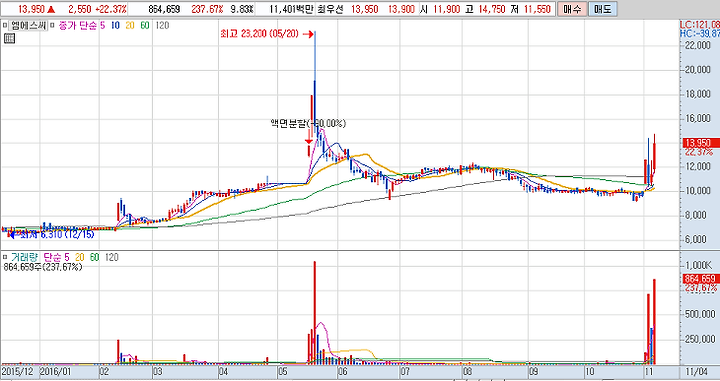This screenshot has height=381, width=720.
Task: Click the 16,000 price axis label
Action: click(698, 118)
